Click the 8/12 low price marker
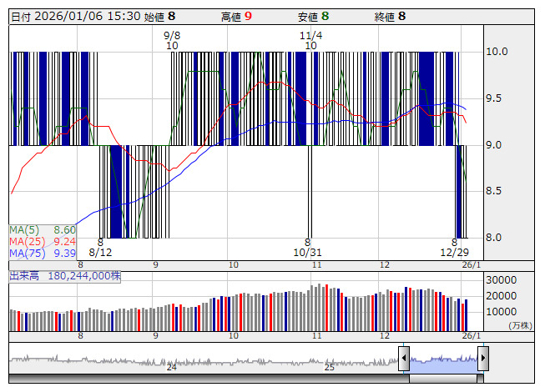Image resolution: width=545 pixels, height=392 pixels. tap(100, 251)
